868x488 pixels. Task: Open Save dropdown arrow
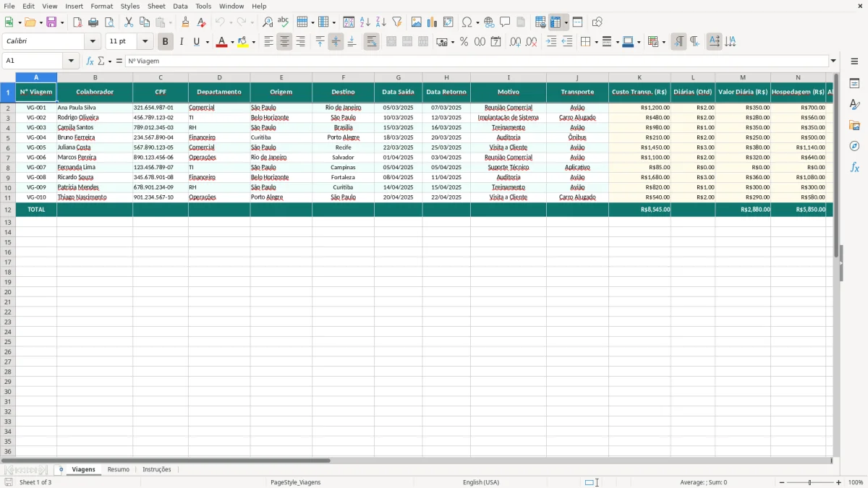coord(62,22)
